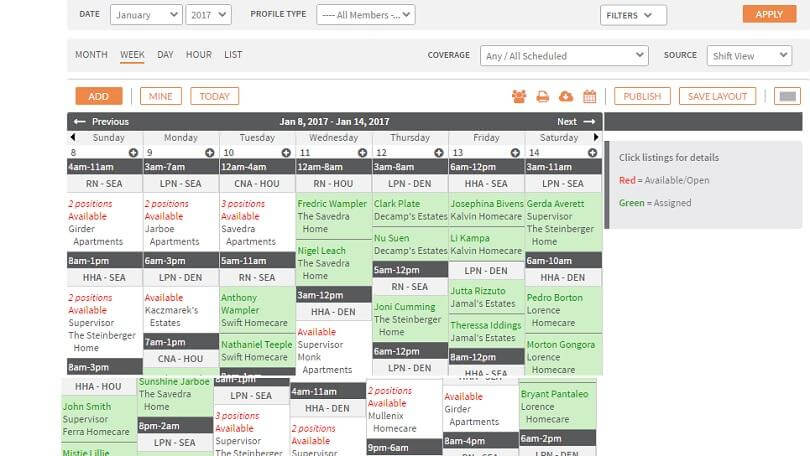Add shift on Wednesday 11 plus icon
This screenshot has height=456, width=810.
(x=362, y=153)
